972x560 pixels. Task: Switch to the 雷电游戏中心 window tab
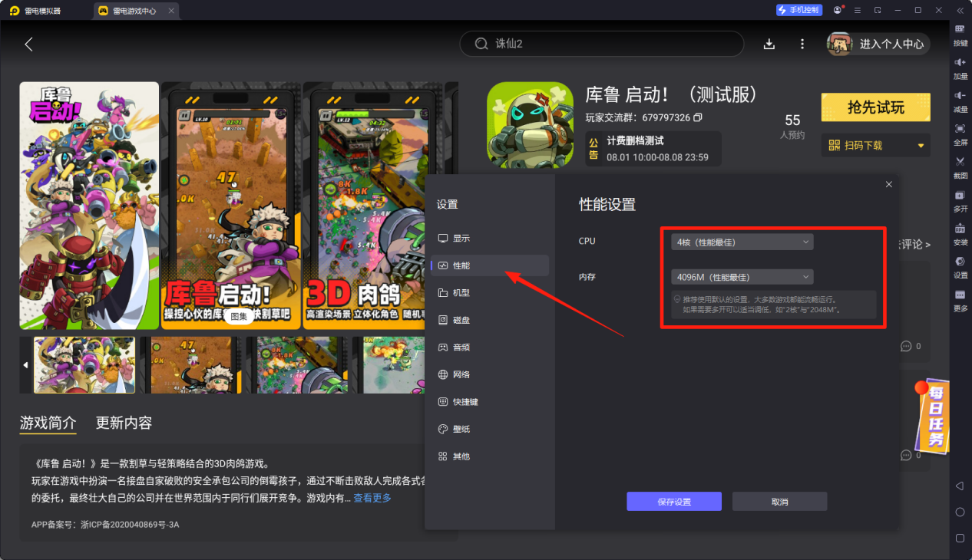pyautogui.click(x=136, y=11)
